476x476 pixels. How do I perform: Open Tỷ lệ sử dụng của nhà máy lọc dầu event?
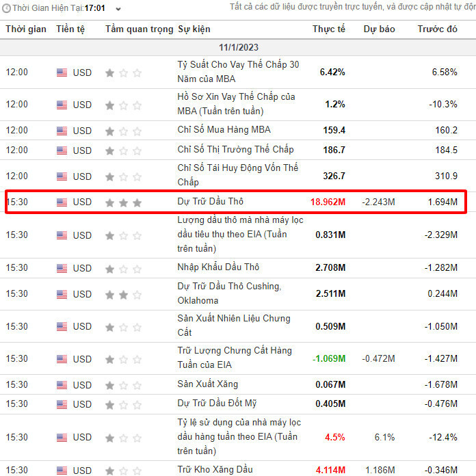pos(239,436)
